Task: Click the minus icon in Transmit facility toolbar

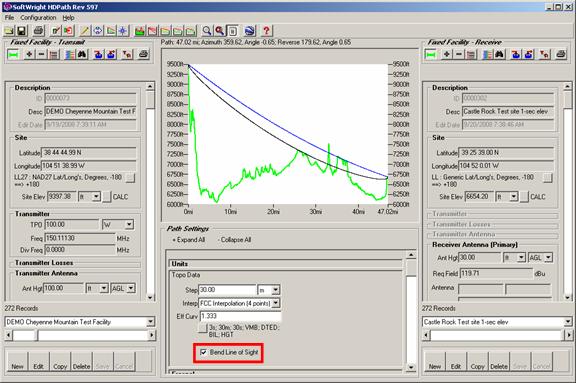Action: point(41,55)
